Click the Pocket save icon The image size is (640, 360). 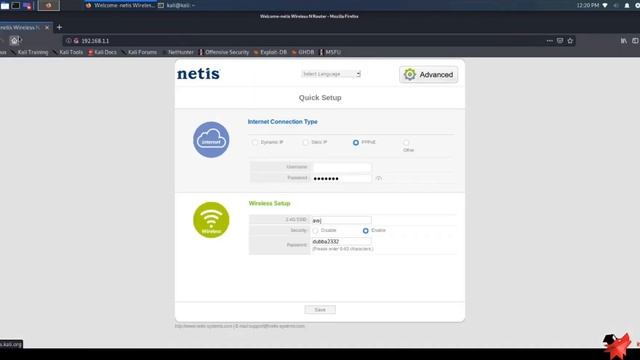point(560,41)
